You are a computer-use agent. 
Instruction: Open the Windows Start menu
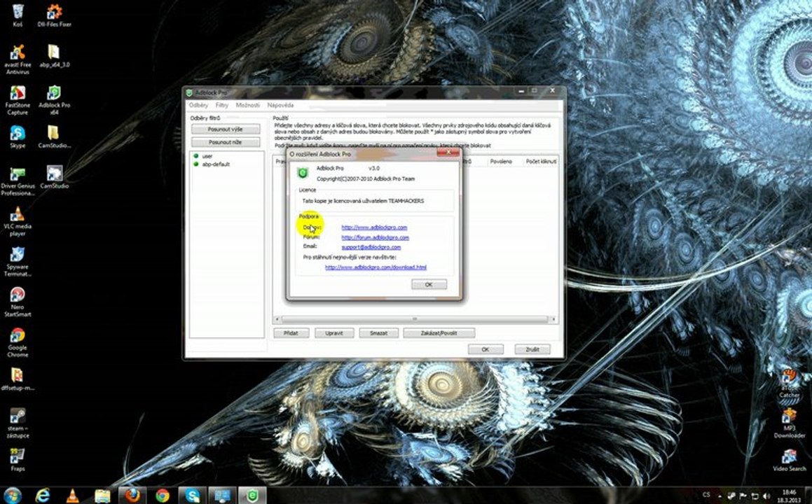click(x=13, y=495)
